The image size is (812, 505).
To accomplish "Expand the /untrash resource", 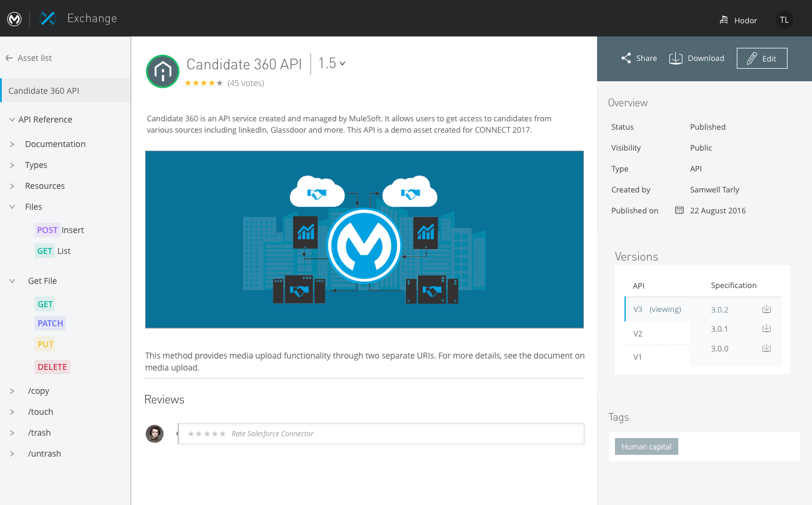I will coord(12,454).
